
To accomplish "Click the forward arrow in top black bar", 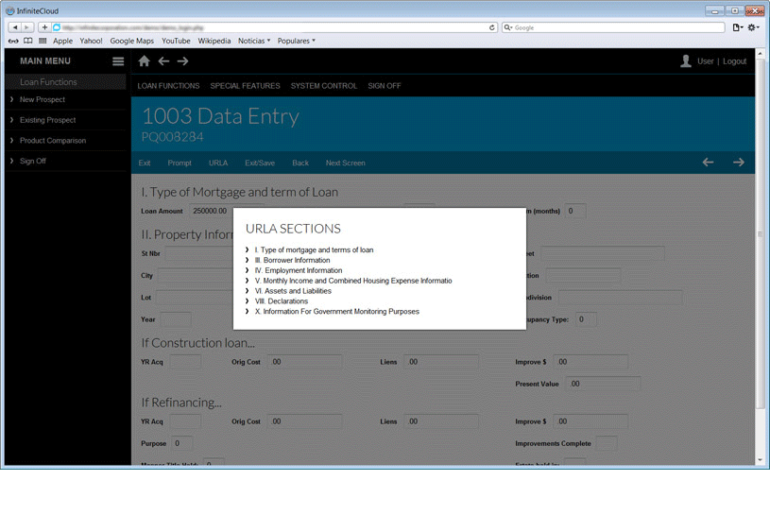I will click(182, 61).
